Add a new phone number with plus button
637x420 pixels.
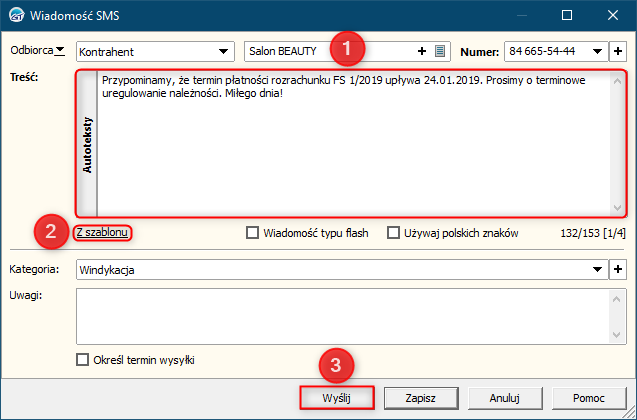pos(618,52)
